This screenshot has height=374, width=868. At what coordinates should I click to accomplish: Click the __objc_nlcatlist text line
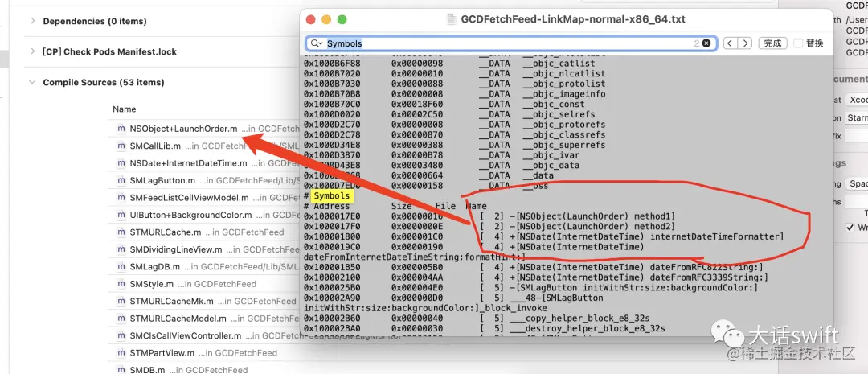point(454,73)
